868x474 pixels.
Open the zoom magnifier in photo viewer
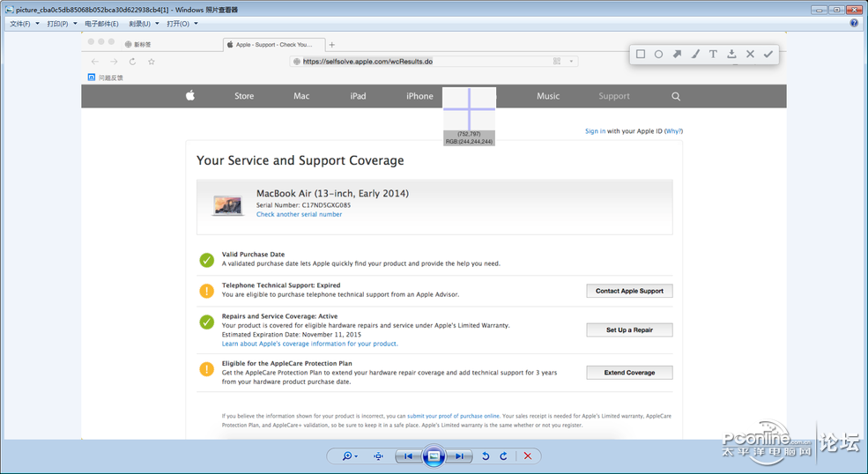pos(349,456)
